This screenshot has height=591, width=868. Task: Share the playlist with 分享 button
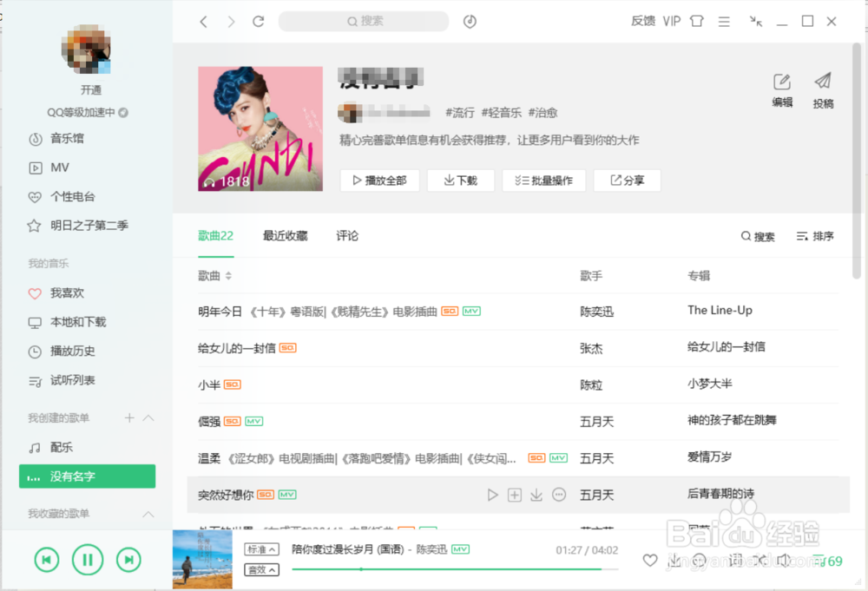tap(627, 180)
